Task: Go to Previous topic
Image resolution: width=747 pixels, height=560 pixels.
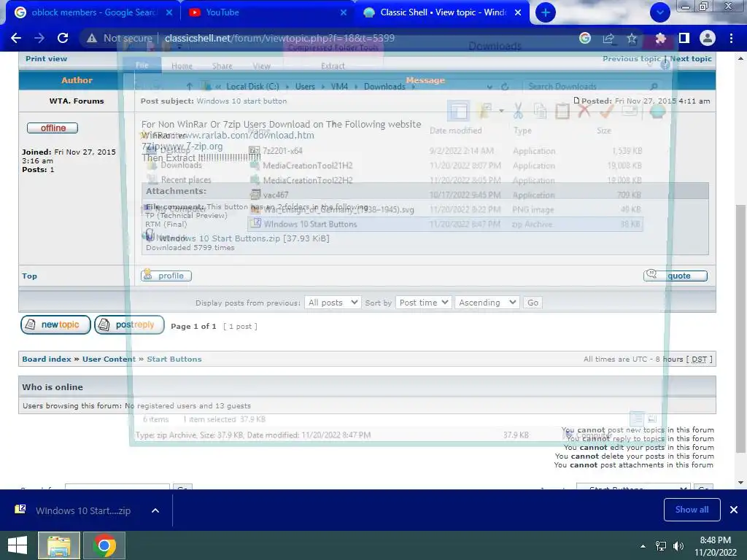Action: [631, 58]
